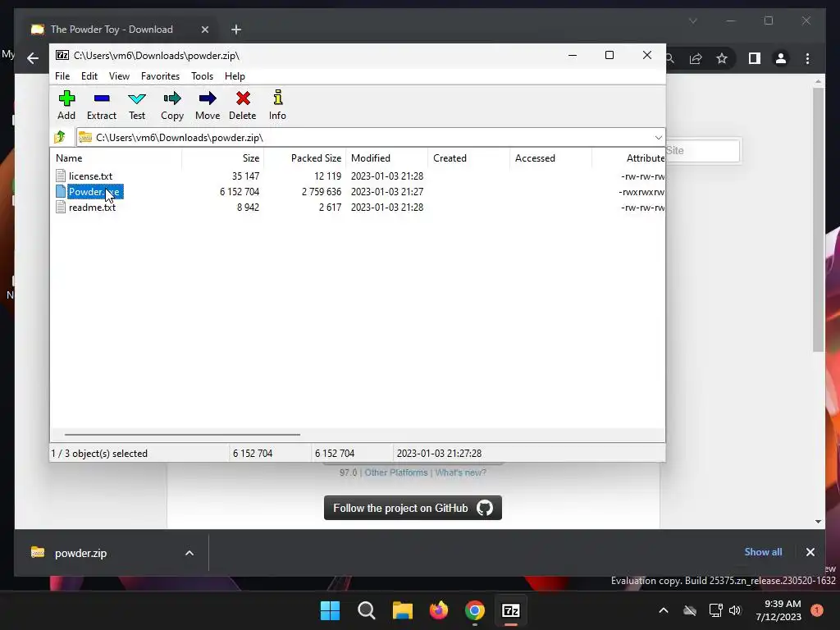Click the license.txt file icon
This screenshot has width=840, height=630.
point(61,176)
